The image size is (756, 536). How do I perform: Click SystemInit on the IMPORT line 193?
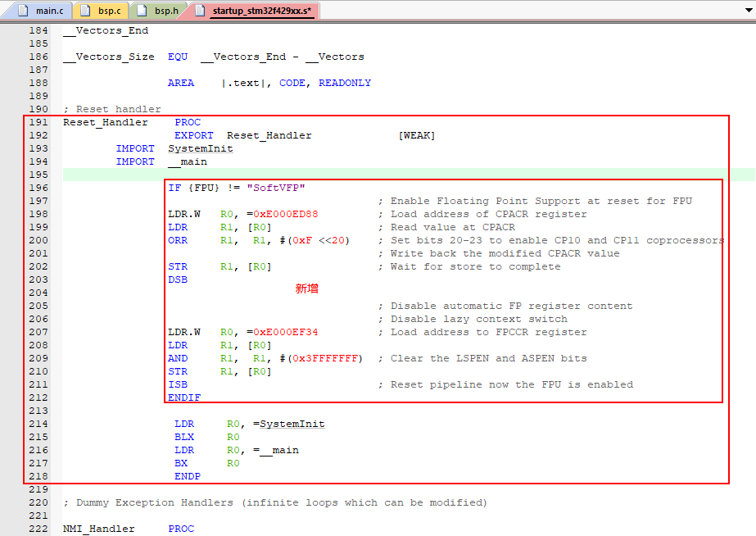(201, 148)
